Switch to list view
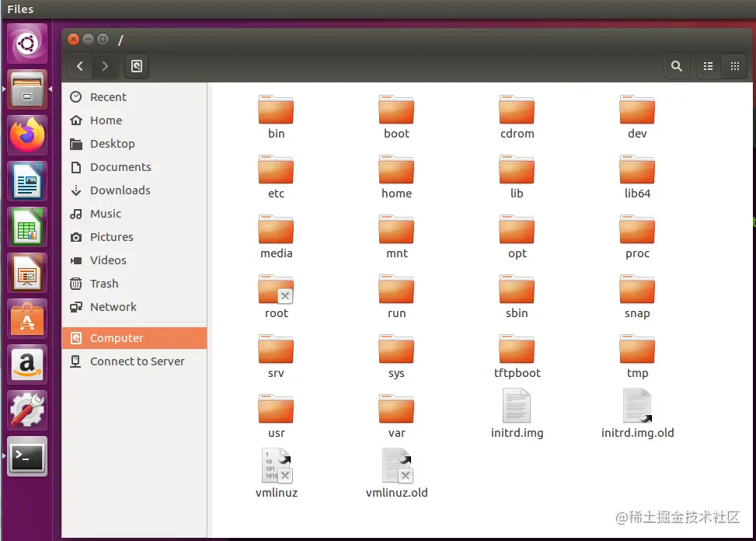Viewport: 756px width, 541px height. pyautogui.click(x=709, y=66)
